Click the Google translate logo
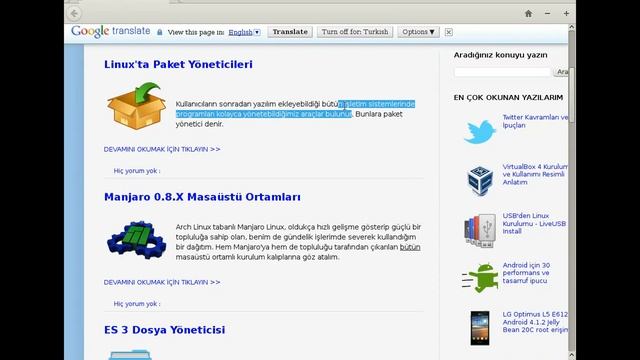The height and width of the screenshot is (360, 640). [111, 31]
